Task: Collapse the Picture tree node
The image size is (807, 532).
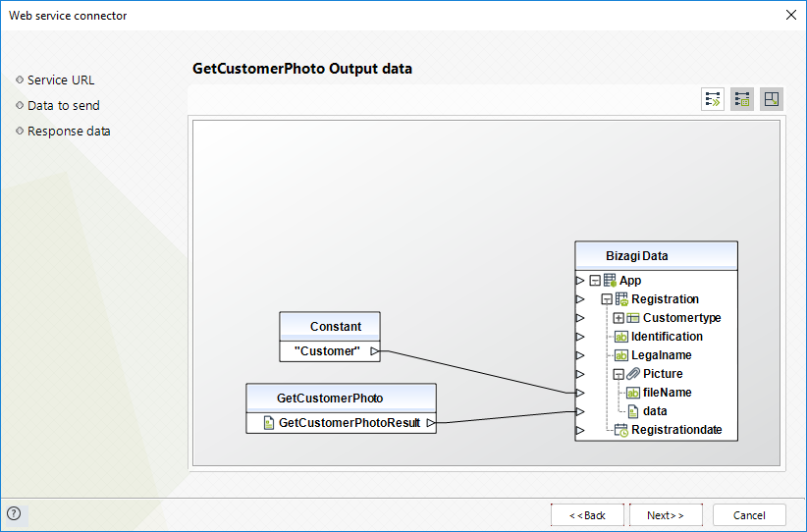Action: (x=619, y=374)
